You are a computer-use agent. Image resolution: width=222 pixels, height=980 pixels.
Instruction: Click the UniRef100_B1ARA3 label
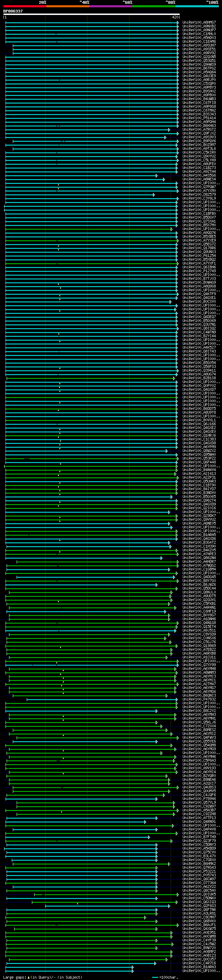199,967
